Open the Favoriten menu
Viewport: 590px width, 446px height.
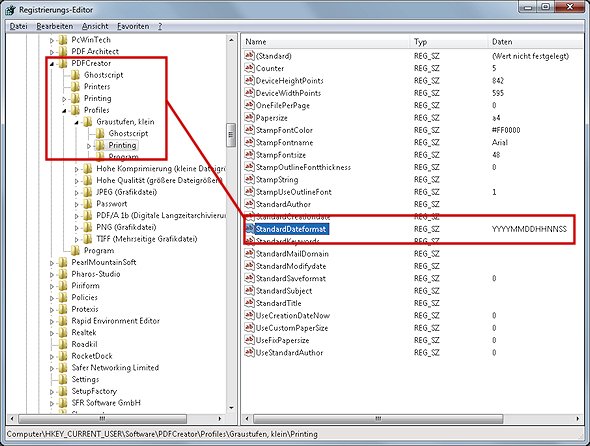coord(133,26)
